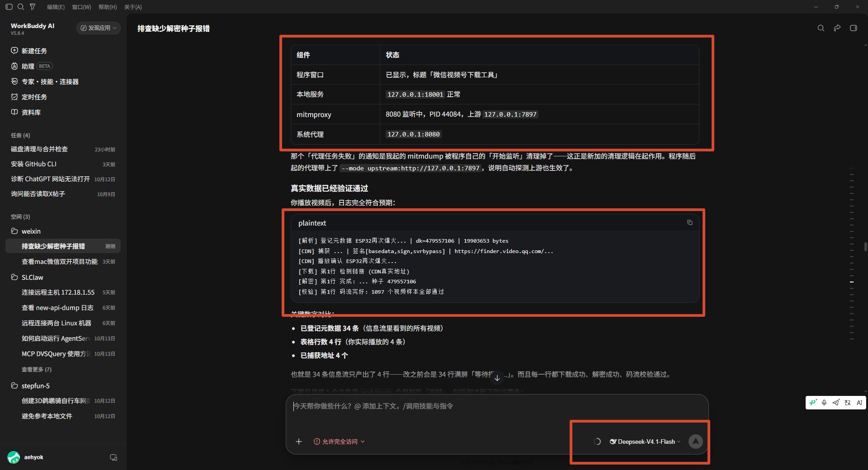Open 远程连接两台 Linux 机器 conversation
The width and height of the screenshot is (868, 470).
tap(63, 323)
